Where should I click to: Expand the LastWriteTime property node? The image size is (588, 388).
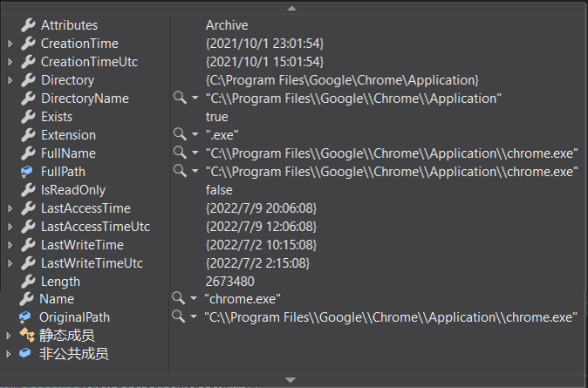(x=10, y=245)
